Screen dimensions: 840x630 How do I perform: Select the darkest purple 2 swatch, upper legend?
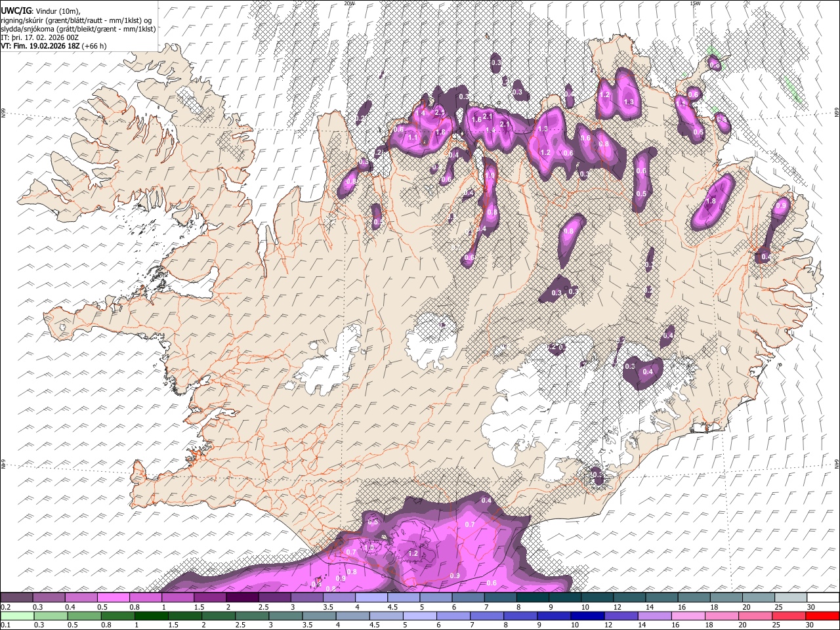242,598
